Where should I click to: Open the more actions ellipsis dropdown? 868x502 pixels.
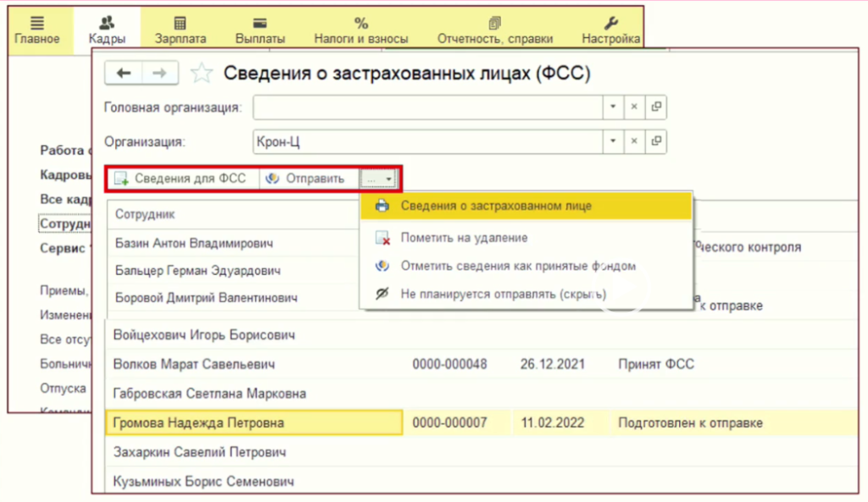tap(378, 179)
